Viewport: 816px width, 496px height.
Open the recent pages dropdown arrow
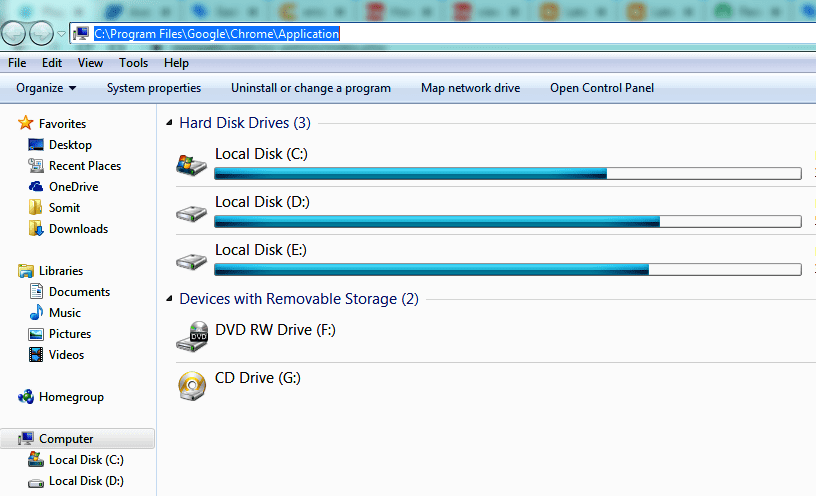click(61, 34)
